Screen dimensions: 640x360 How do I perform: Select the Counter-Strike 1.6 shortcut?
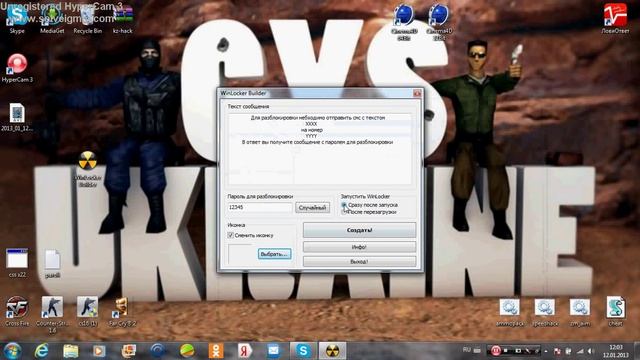pyautogui.click(x=52, y=314)
